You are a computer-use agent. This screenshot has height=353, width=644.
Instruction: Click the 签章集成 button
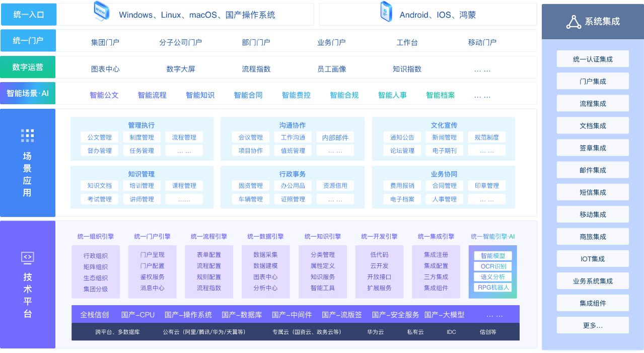pos(593,148)
